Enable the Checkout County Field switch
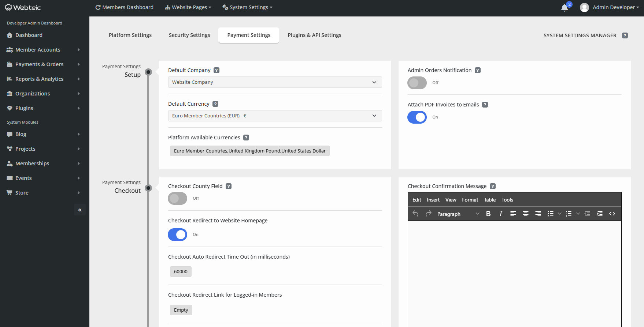644x327 pixels. click(177, 199)
